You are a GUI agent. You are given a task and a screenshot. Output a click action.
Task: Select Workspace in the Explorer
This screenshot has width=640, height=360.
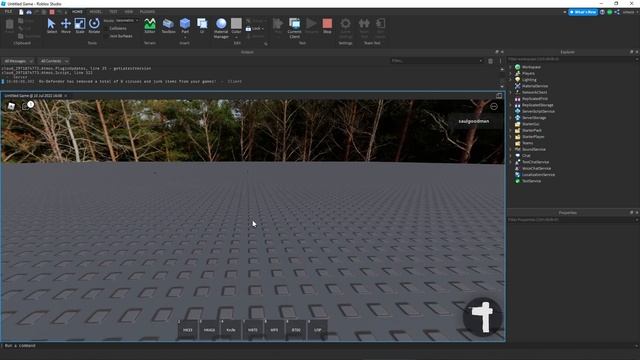pyautogui.click(x=531, y=67)
